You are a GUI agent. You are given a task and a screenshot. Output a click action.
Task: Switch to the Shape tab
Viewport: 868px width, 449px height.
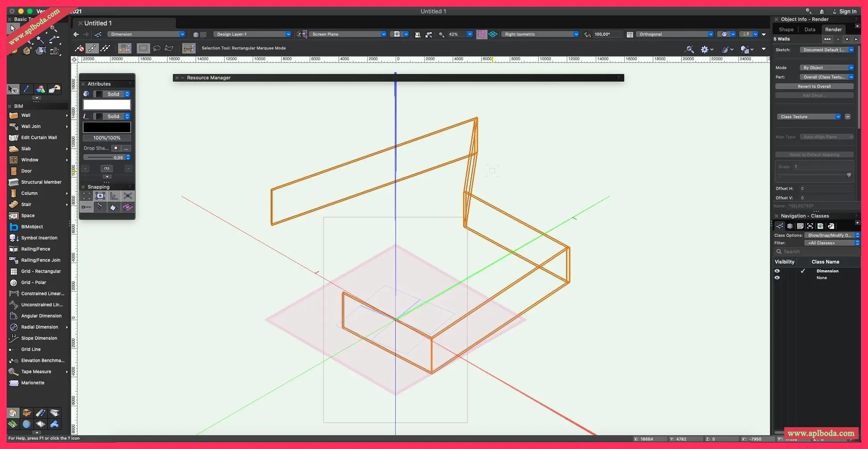tap(786, 29)
